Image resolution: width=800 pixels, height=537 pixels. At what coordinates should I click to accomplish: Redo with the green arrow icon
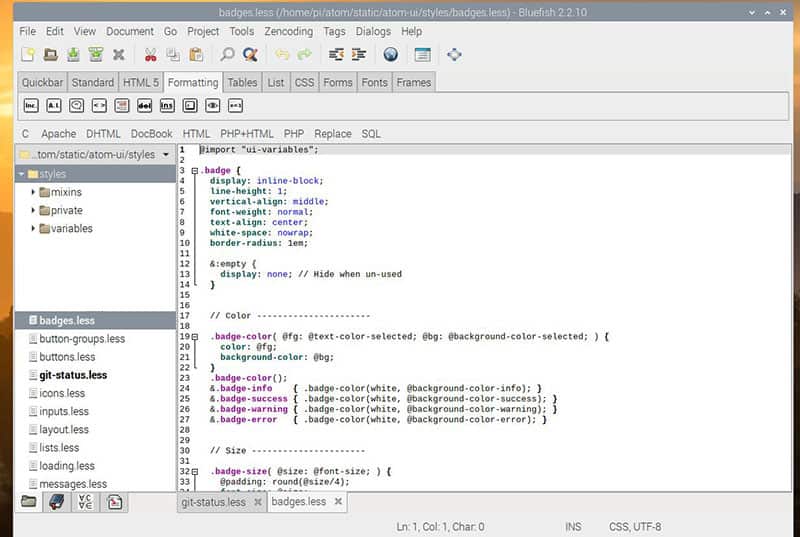(x=305, y=55)
